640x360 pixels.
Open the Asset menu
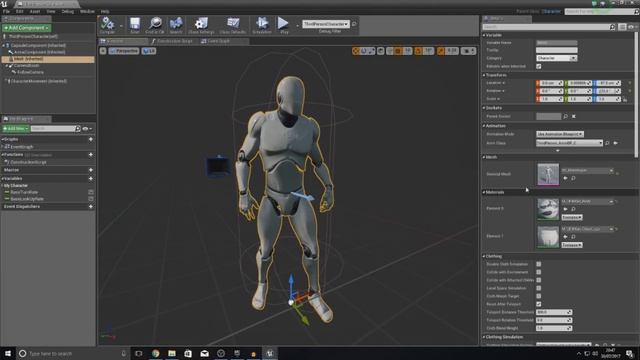click(35, 11)
